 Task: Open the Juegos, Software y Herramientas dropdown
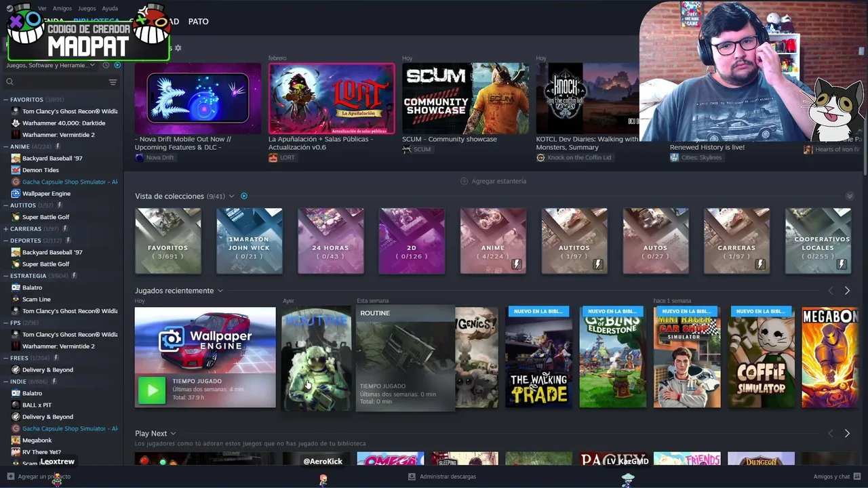tap(51, 65)
